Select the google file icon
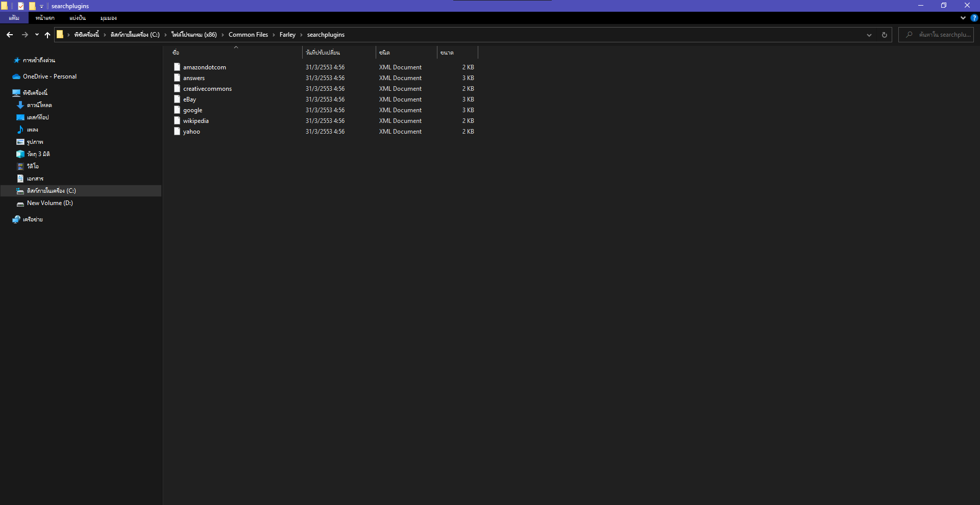This screenshot has width=980, height=505. 177,110
